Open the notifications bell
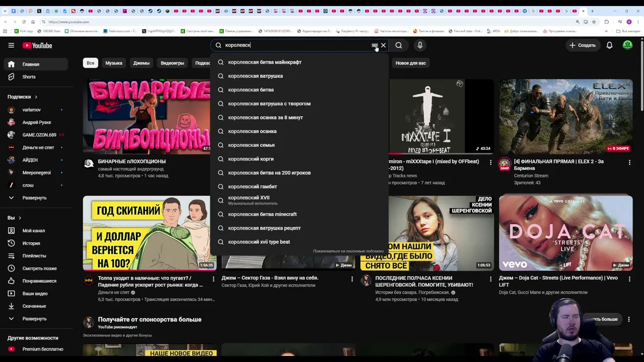The image size is (644, 362). pos(609,45)
